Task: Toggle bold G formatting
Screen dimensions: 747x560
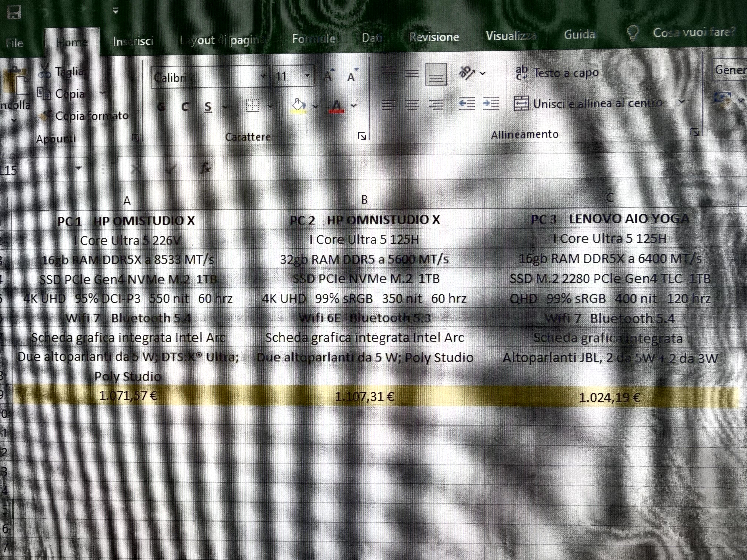Action: (161, 107)
